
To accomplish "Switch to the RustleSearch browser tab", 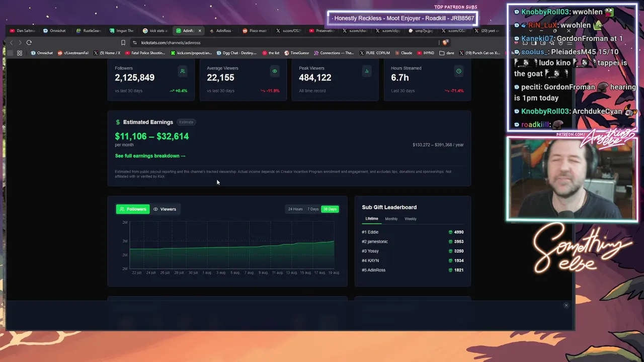I will 88,31.
